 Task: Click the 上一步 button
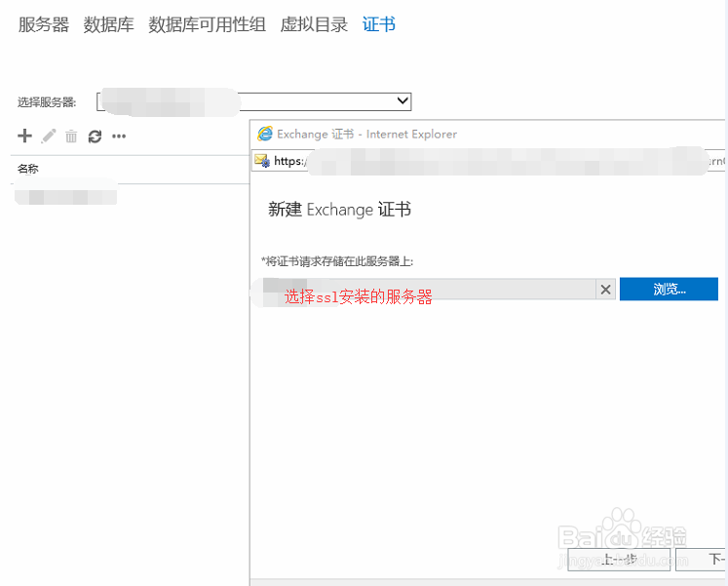[619, 560]
